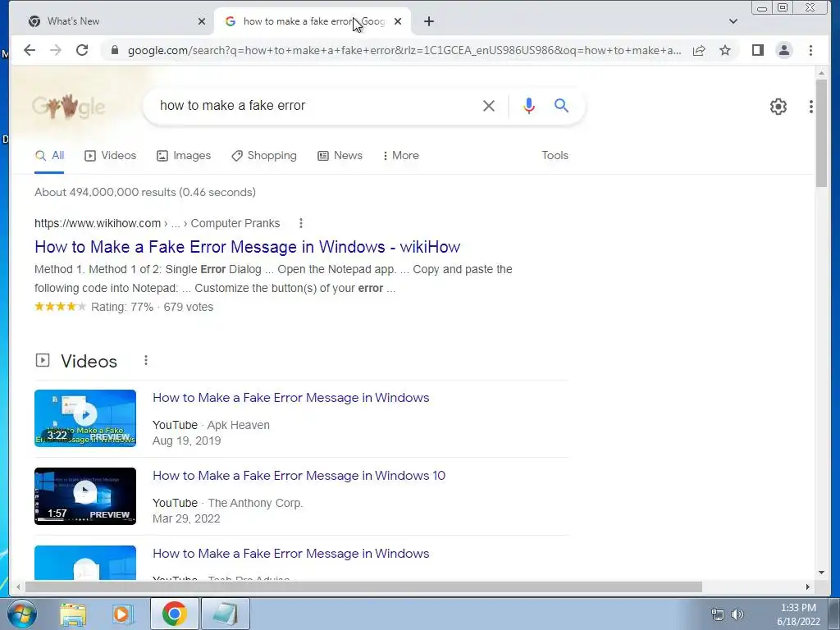Click the wikihow.com Computer Pranks breadcrumb
This screenshot has height=630, width=840.
(157, 223)
